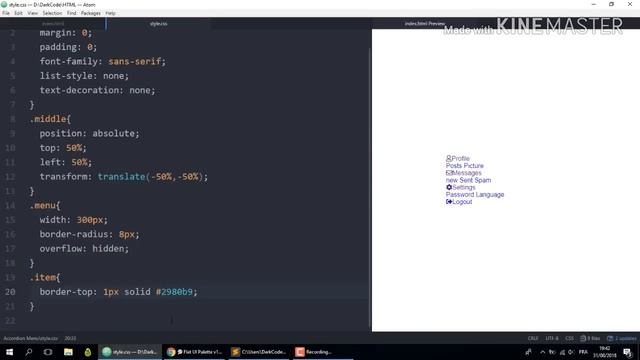640x360 pixels.
Task: Open Windows search from the taskbar
Action: 29,352
